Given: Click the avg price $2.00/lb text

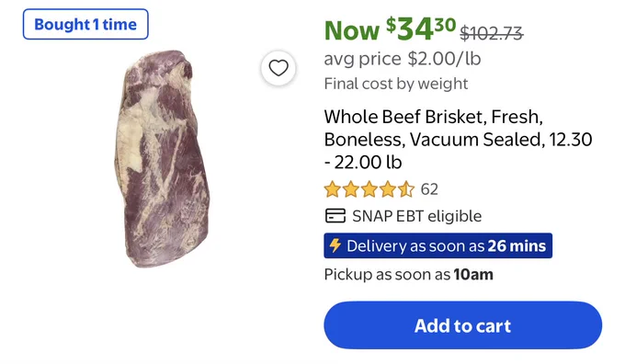Looking at the screenshot, I should pos(403,59).
